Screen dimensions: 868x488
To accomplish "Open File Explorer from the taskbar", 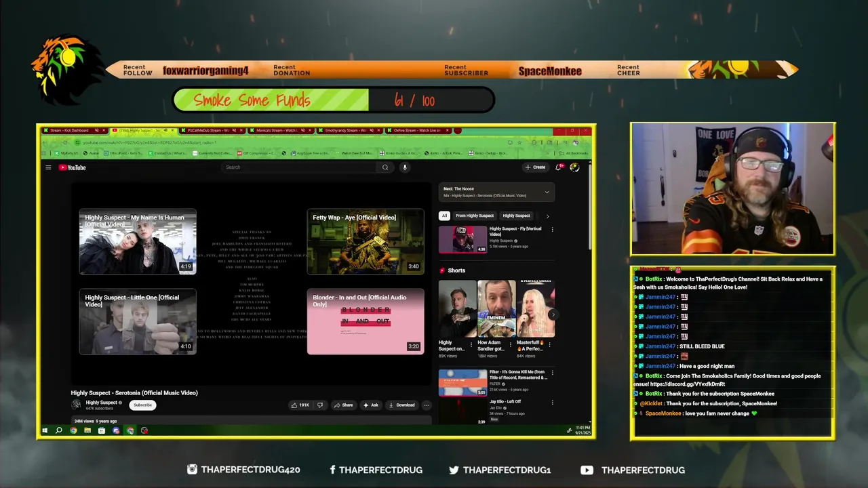I will point(87,430).
